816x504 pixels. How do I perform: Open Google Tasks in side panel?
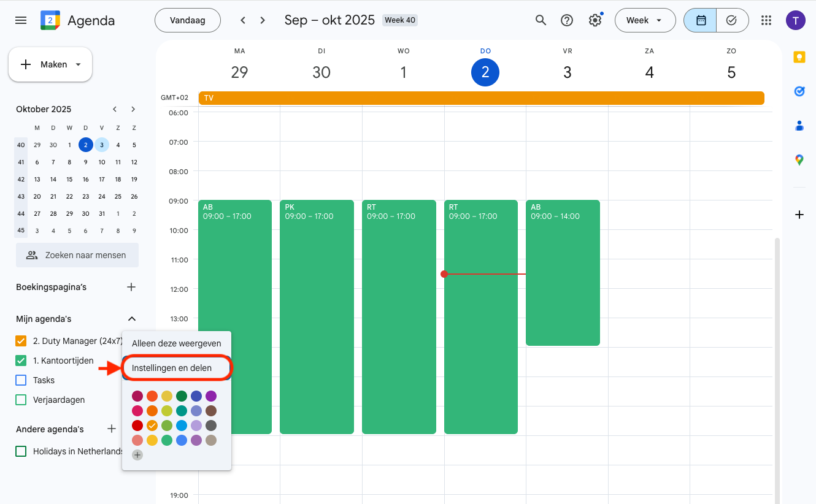[x=799, y=91]
